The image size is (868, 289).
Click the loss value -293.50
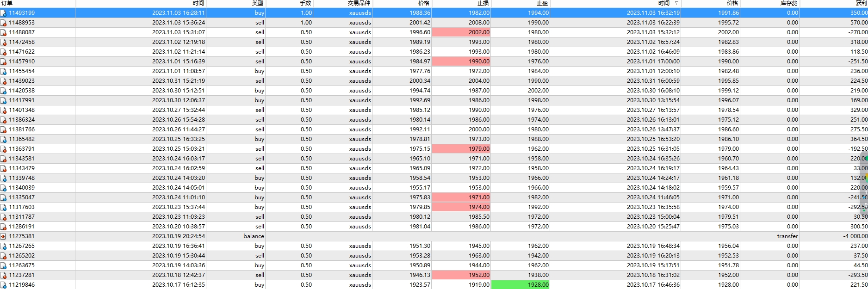pos(858,275)
